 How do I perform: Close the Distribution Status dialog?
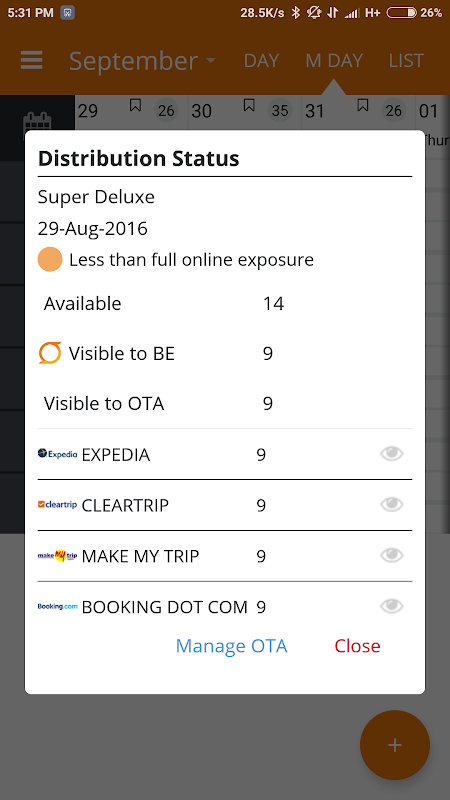click(x=357, y=646)
